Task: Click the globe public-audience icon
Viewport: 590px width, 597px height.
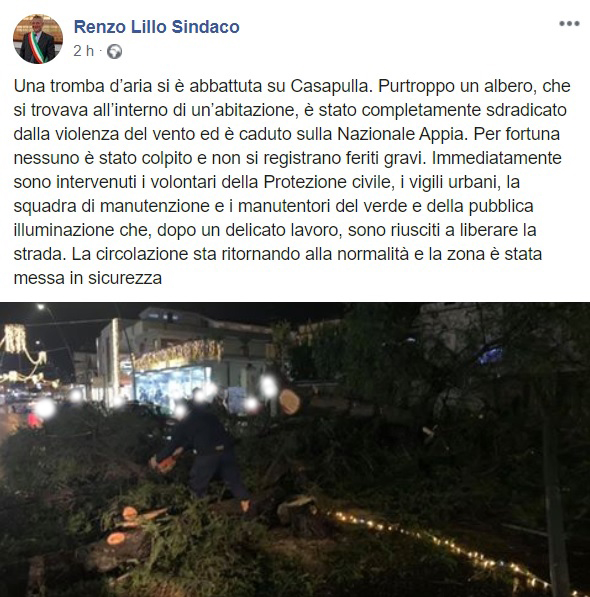Action: [x=114, y=51]
